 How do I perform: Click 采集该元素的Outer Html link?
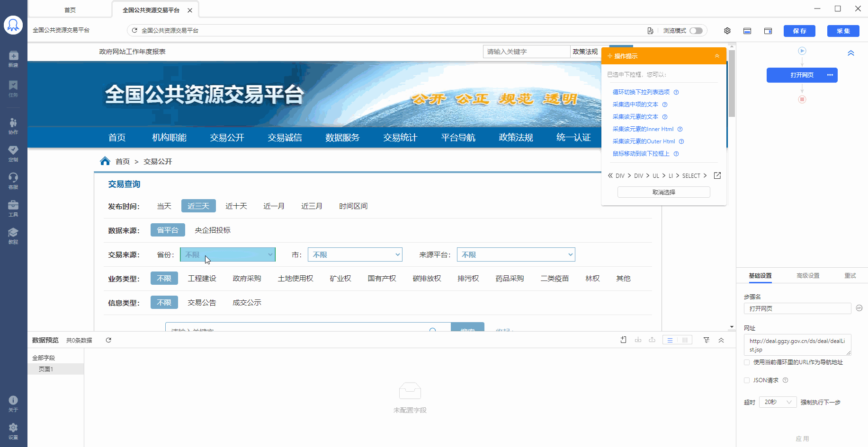tap(644, 141)
